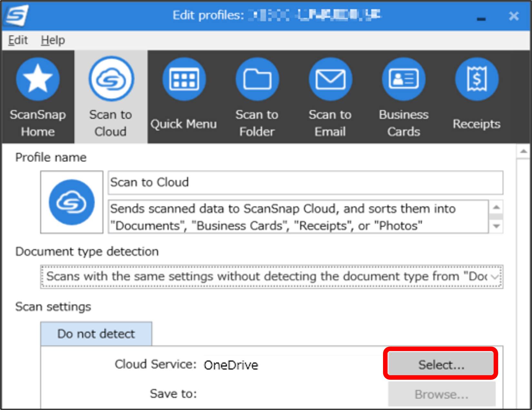Screen dimensions: 532x410
Task: Click the disabled Browse... button
Action: tap(441, 394)
